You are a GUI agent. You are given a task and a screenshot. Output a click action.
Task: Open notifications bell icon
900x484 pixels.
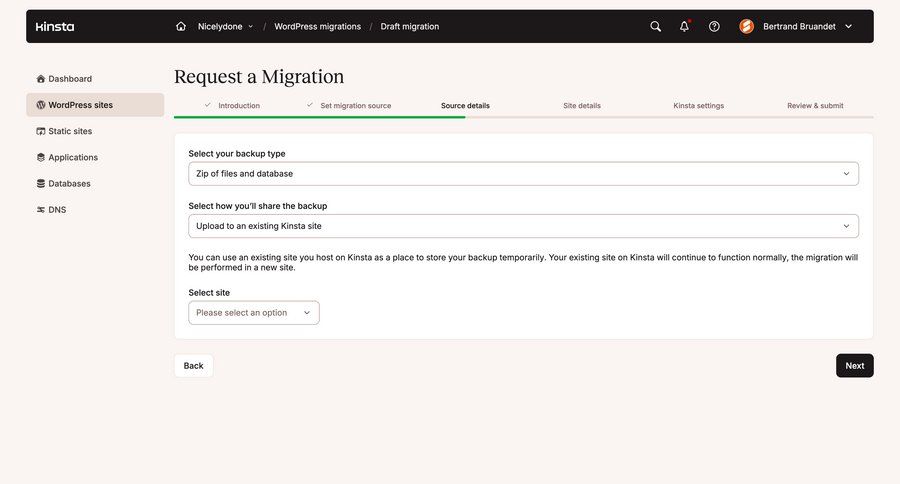click(684, 27)
